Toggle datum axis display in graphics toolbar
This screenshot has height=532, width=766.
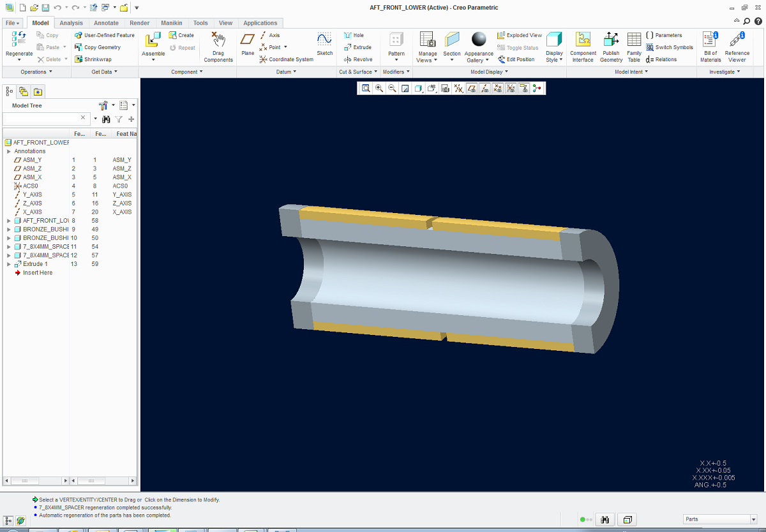coord(484,89)
